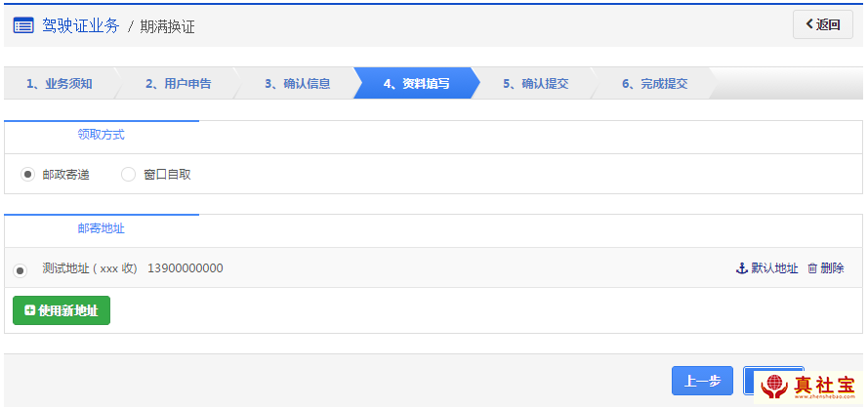Viewport: 868px width, 409px height.
Task: Click the blue list icon beside 驾驶证业务
Action: (x=23, y=26)
